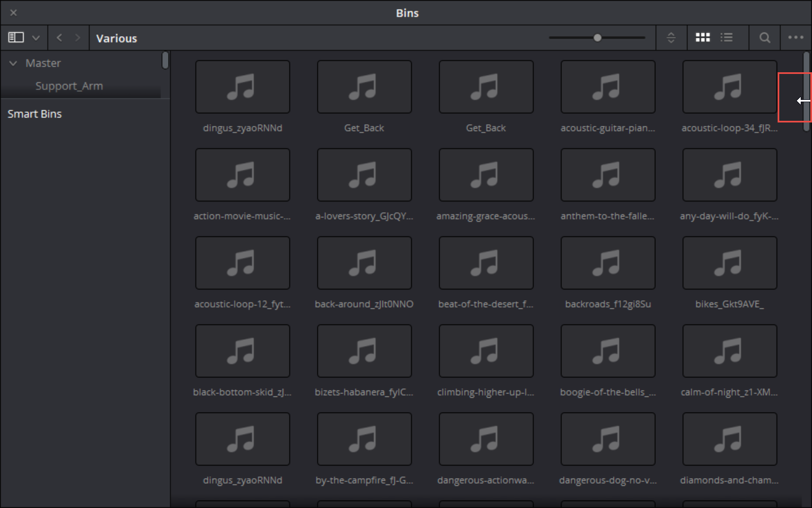Switch to list view
Viewport: 812px width, 508px height.
point(726,37)
